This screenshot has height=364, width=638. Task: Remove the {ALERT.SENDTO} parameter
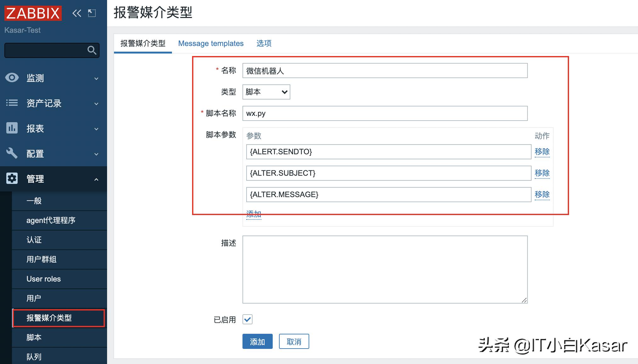[542, 152]
